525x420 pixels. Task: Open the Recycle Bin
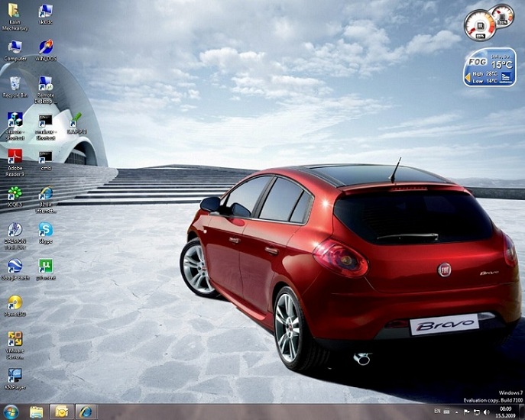point(15,83)
